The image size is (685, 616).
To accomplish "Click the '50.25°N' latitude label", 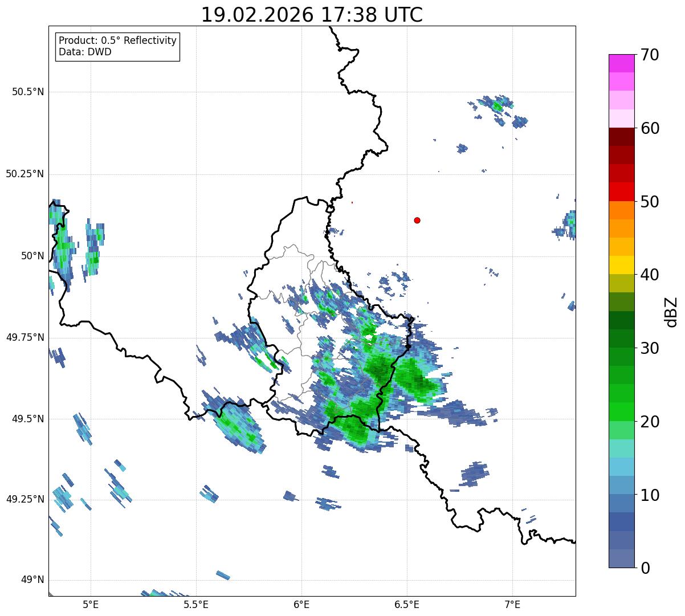I will pos(25,174).
